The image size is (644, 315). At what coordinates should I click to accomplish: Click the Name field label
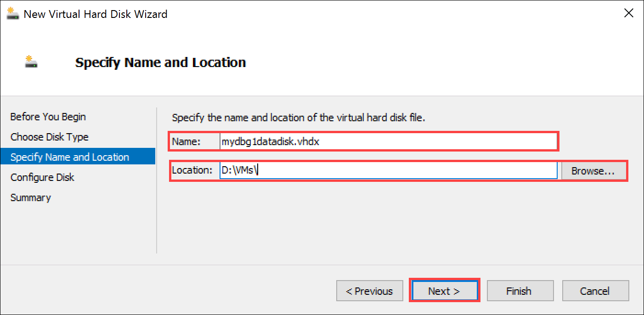(187, 141)
